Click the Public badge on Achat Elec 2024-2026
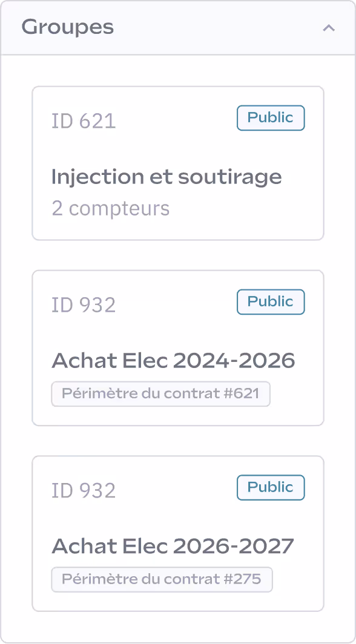 271,302
